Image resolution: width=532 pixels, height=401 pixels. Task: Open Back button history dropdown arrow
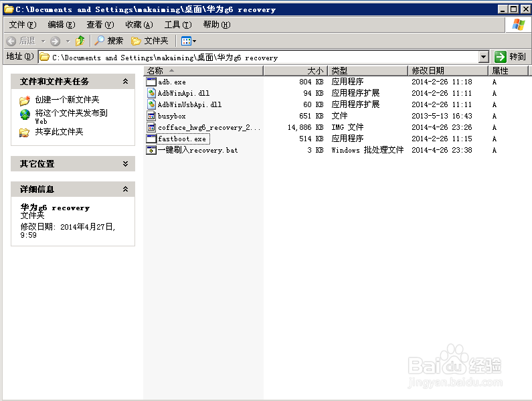[x=43, y=41]
